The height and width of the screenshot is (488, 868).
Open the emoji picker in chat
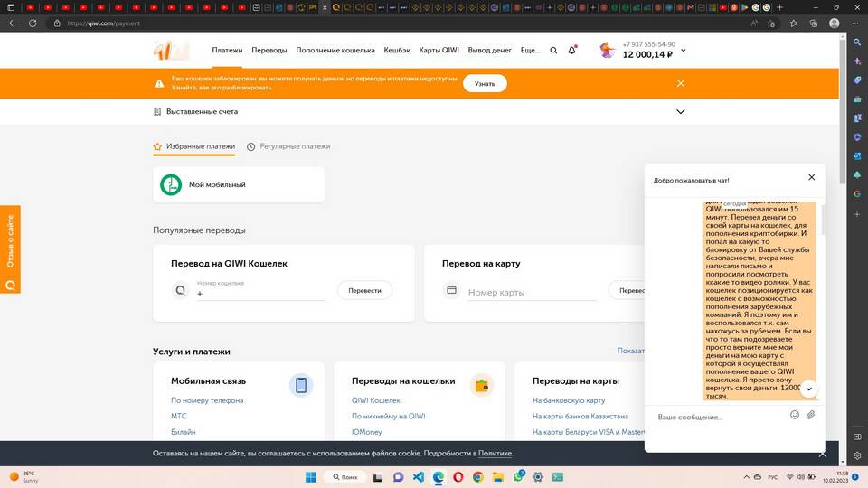coord(795,415)
